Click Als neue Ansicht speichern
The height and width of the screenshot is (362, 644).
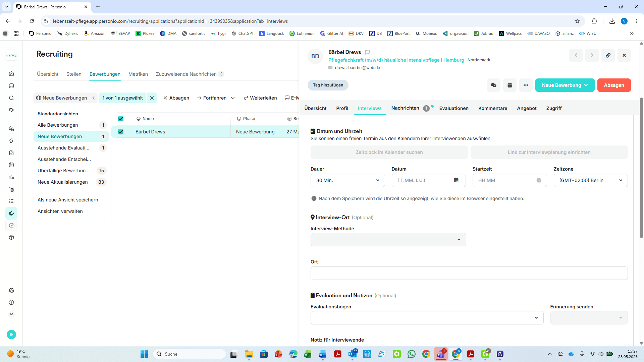[x=68, y=200]
